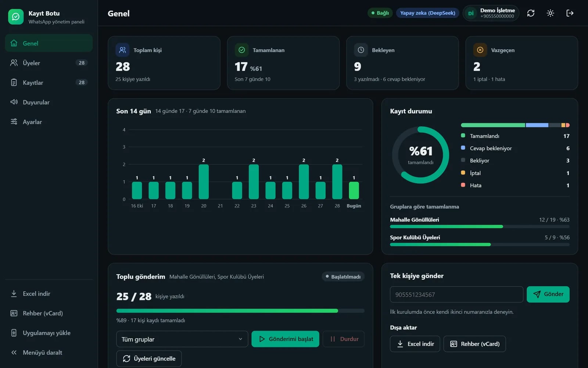Click the Bağlı connection status badge
The height and width of the screenshot is (368, 588).
380,13
